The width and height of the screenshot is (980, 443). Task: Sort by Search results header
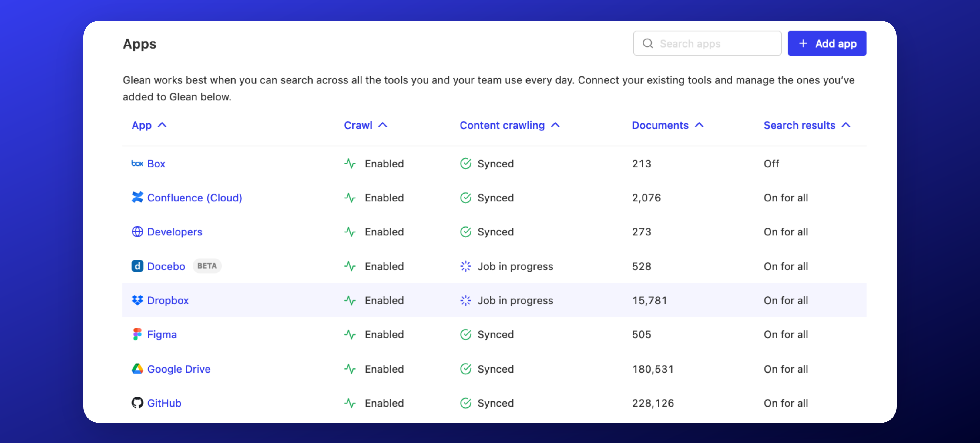(799, 125)
